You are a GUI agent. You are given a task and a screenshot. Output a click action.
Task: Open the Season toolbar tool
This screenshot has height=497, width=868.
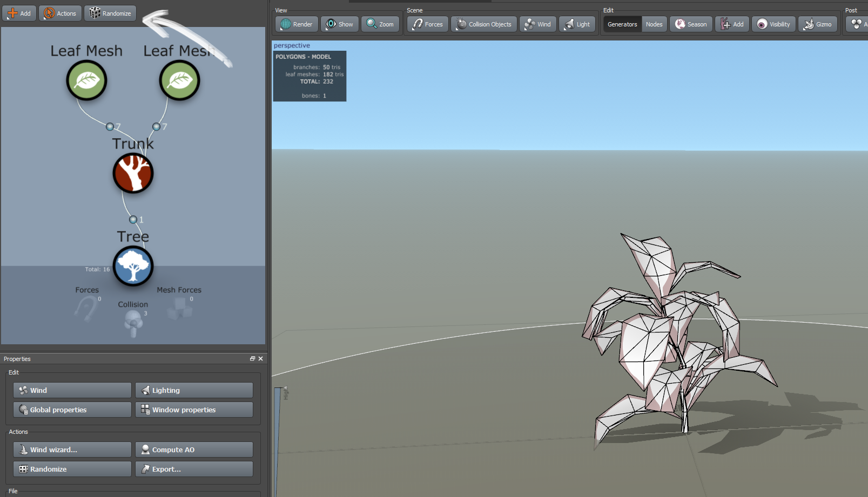tap(691, 24)
